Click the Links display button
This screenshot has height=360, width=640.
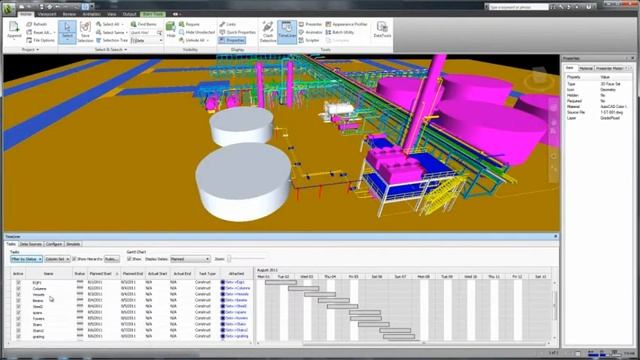[x=228, y=24]
